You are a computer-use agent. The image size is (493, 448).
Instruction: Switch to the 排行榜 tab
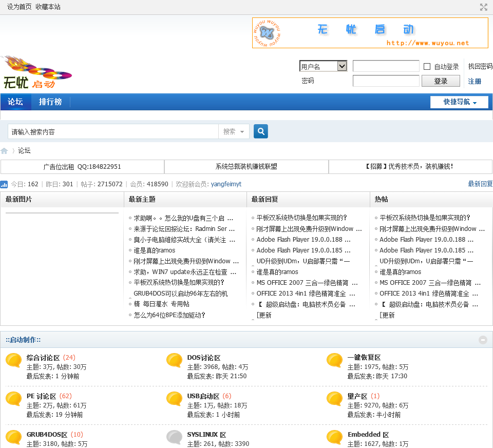(x=50, y=102)
